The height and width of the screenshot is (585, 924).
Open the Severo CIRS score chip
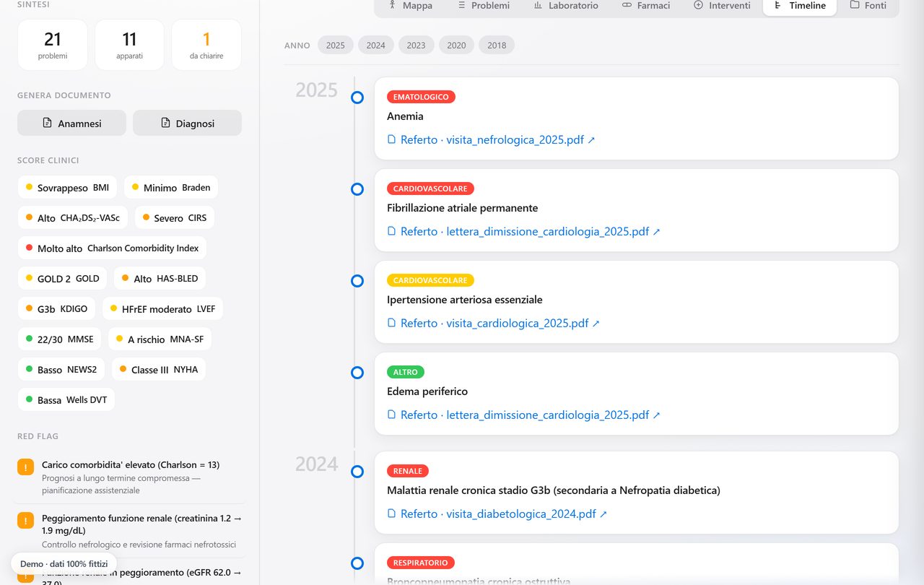pyautogui.click(x=175, y=218)
